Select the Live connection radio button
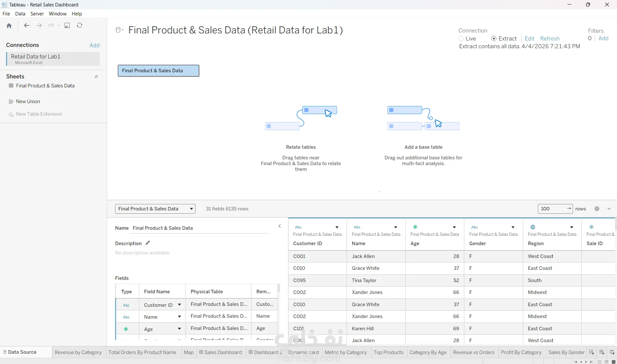Screen dimensions: 617x364 point(461,39)
